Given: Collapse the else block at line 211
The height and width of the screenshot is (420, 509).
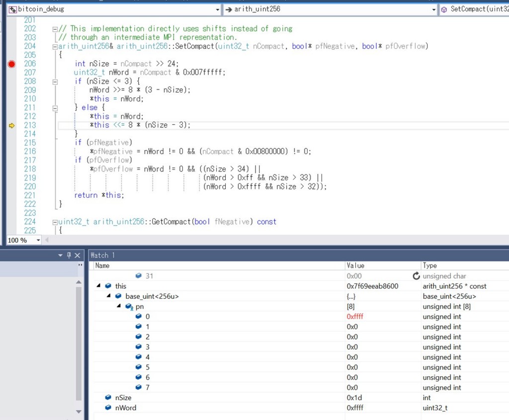Looking at the screenshot, I should [x=55, y=108].
